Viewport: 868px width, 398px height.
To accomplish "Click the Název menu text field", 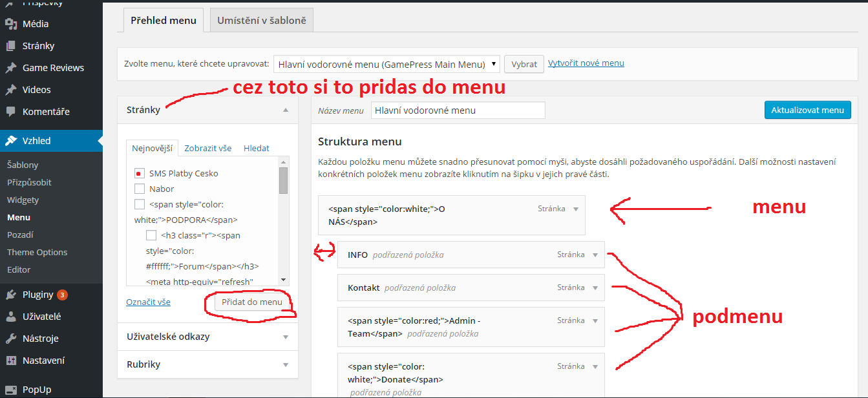I will click(x=458, y=110).
